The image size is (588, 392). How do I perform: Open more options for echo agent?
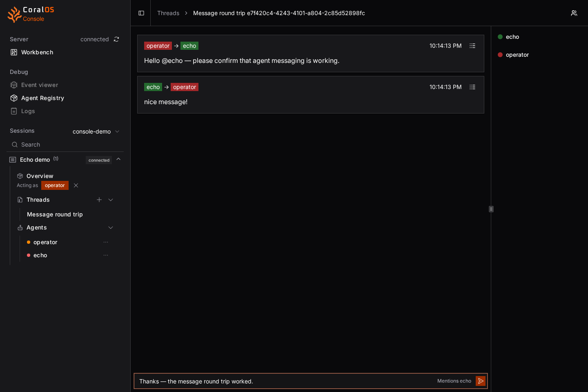(106, 255)
